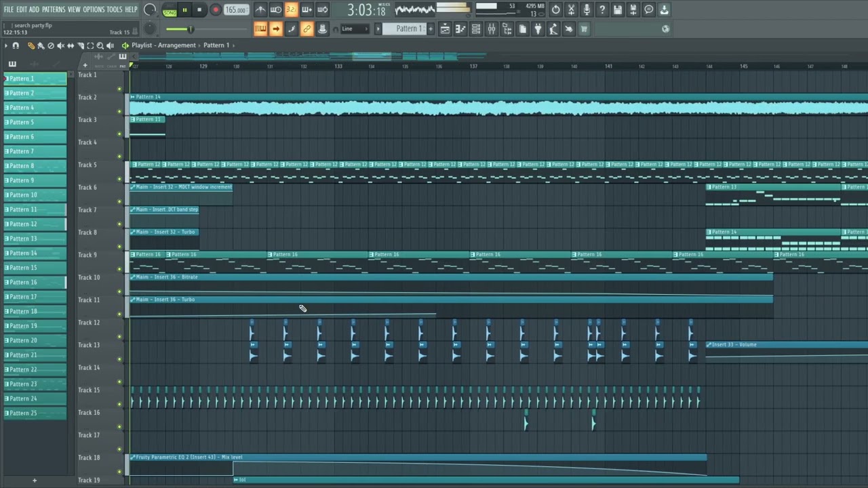Save project with the floppy icon
Viewport: 868px width, 488px height.
(x=618, y=9)
